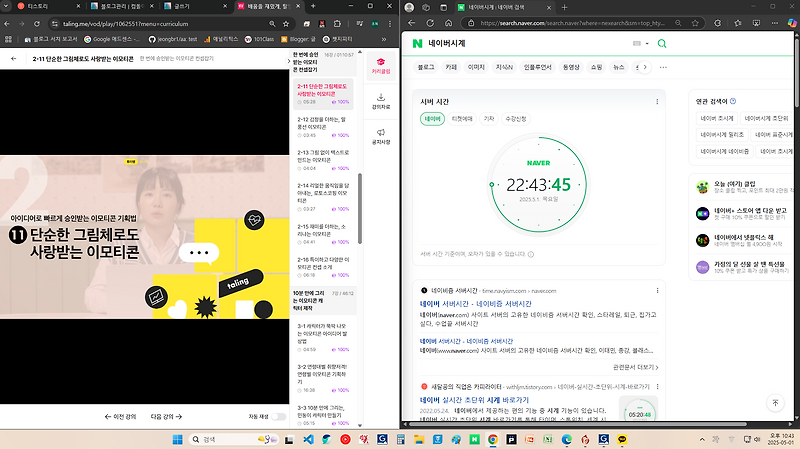
Task: Add Naver page to Edge favorites star
Action: coord(695,23)
